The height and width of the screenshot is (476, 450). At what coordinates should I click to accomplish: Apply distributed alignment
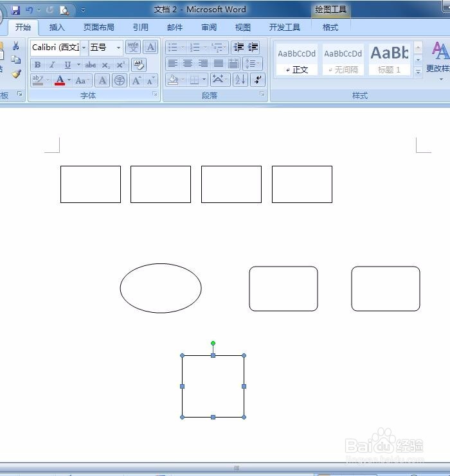click(x=233, y=64)
